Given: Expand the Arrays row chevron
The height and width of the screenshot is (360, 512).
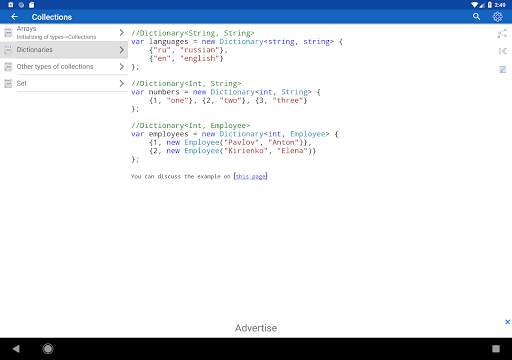Looking at the screenshot, I should [x=122, y=33].
